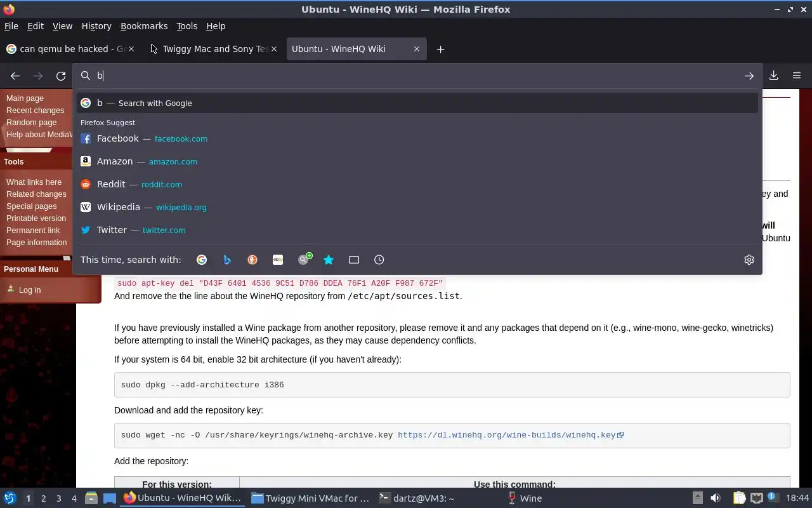Search this time with eBay
This screenshot has height=508, width=812.
[x=278, y=260]
